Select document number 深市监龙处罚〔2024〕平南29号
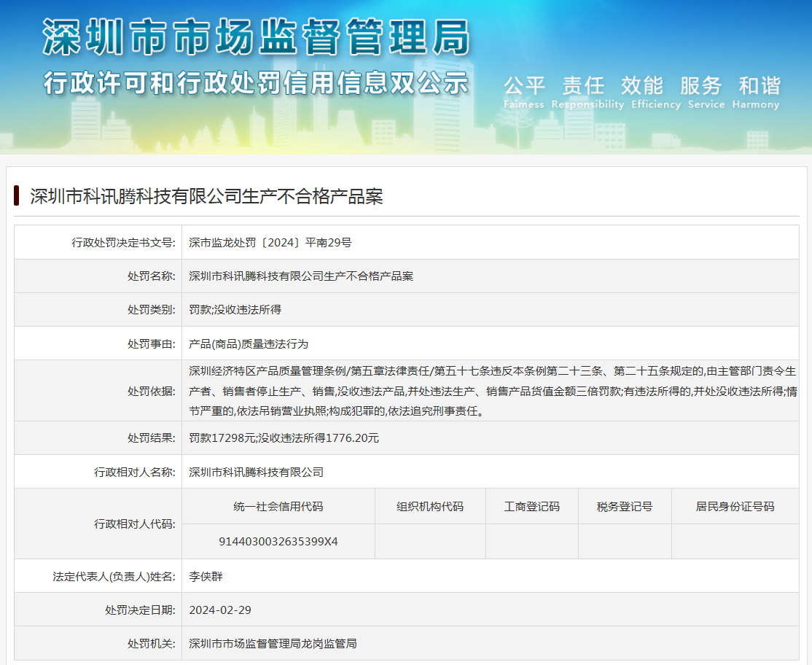The height and width of the screenshot is (665, 812). coord(270,242)
